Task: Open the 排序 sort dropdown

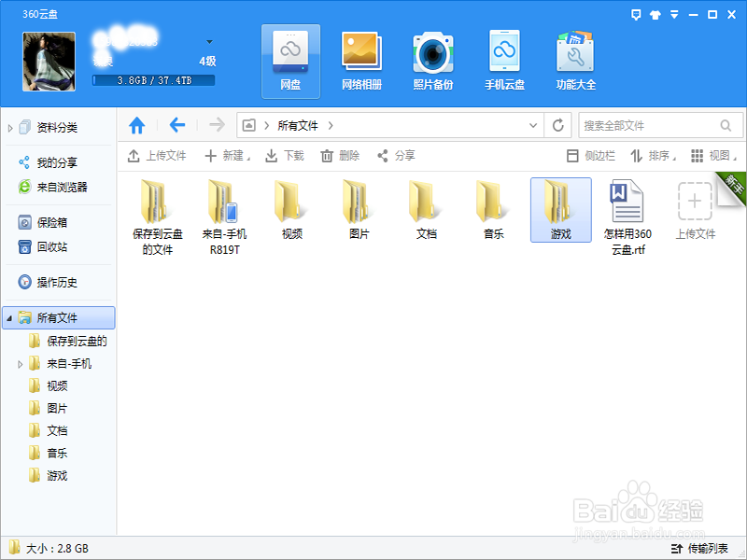Action: (653, 156)
